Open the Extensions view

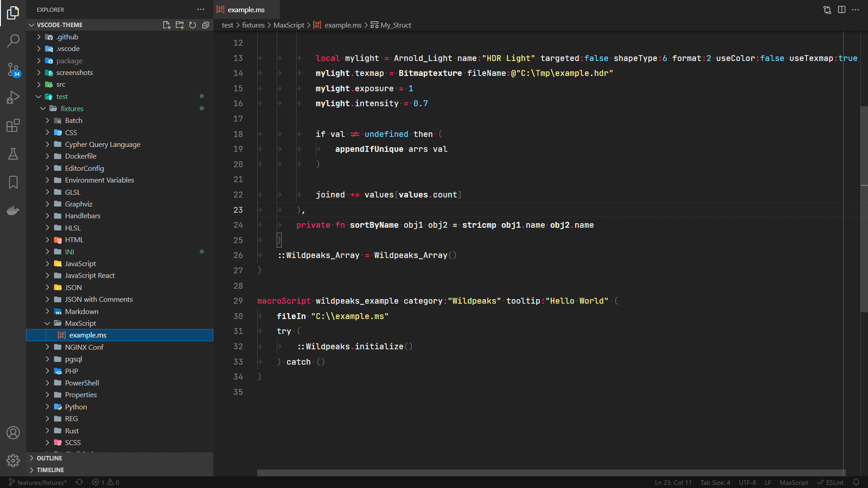[13, 126]
